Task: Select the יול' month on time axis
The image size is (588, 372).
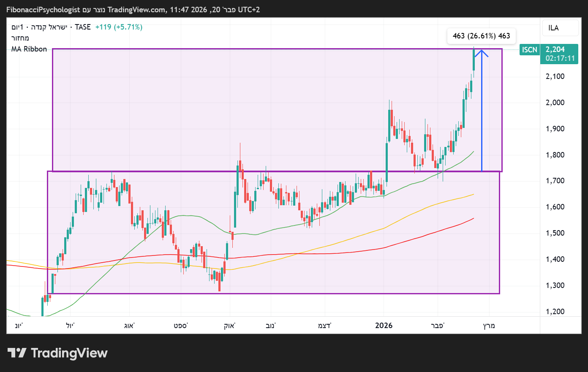Action: tap(70, 326)
